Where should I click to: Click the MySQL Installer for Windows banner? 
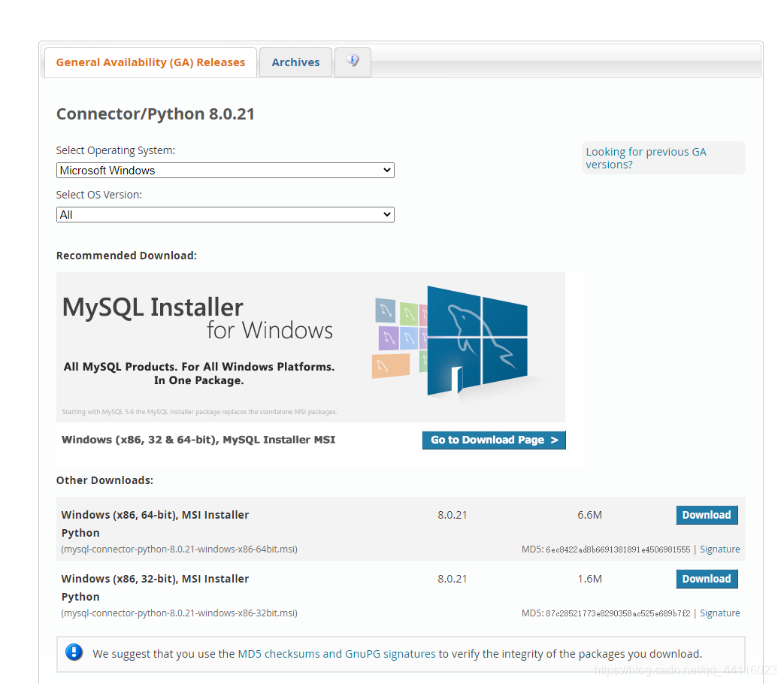tap(310, 347)
